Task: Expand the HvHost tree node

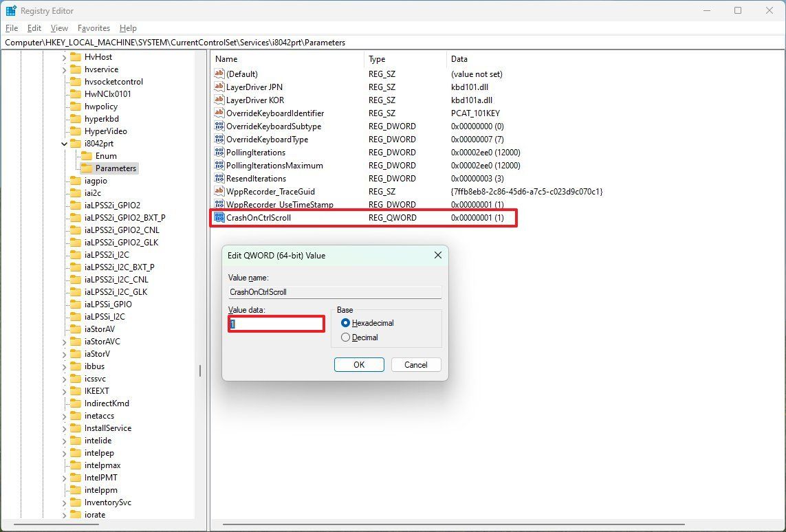Action: tap(64, 57)
